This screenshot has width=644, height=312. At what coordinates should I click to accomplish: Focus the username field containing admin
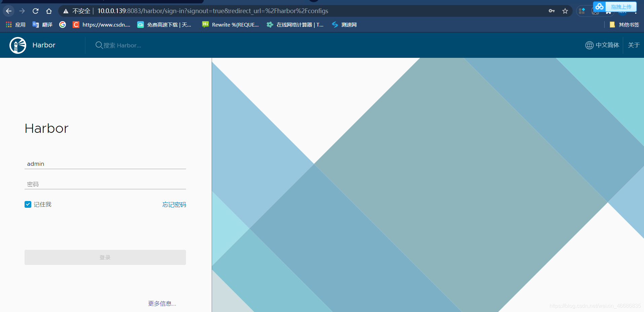click(x=105, y=164)
